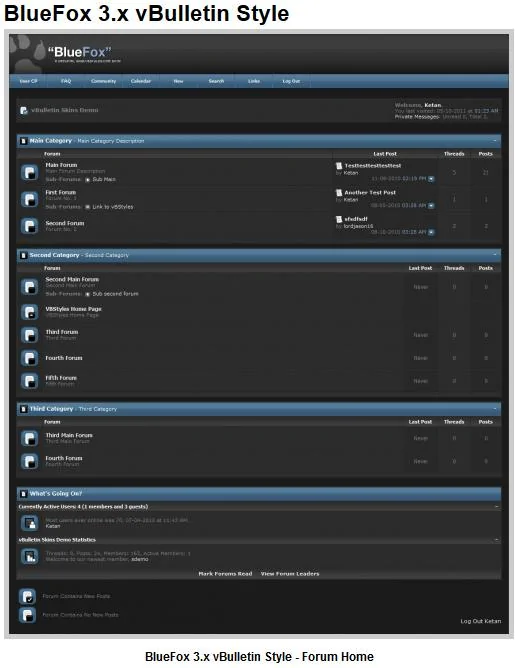Click the Third Main Forum status icon
Viewport: 515px width, 668px height.
click(29, 438)
